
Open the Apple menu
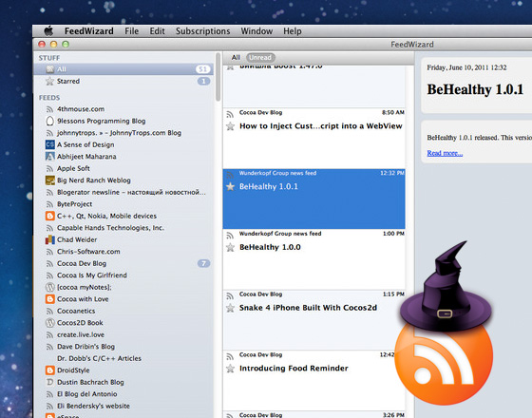(x=48, y=30)
